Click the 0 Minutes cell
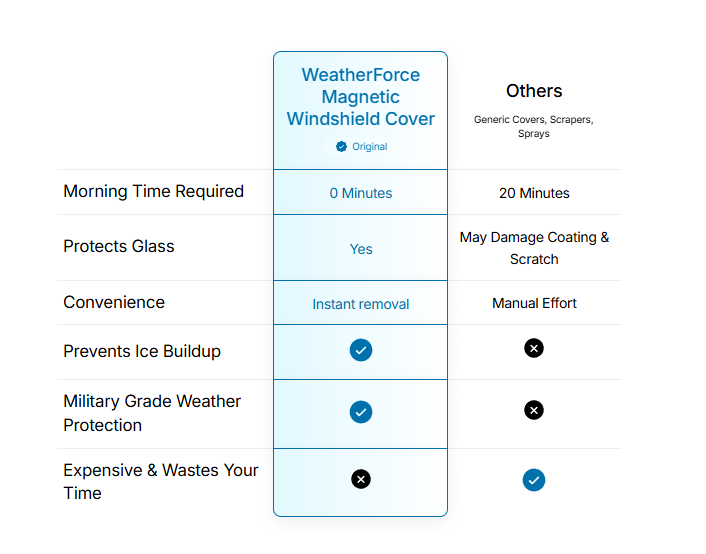Viewport: 706px width, 554px height. [361, 193]
